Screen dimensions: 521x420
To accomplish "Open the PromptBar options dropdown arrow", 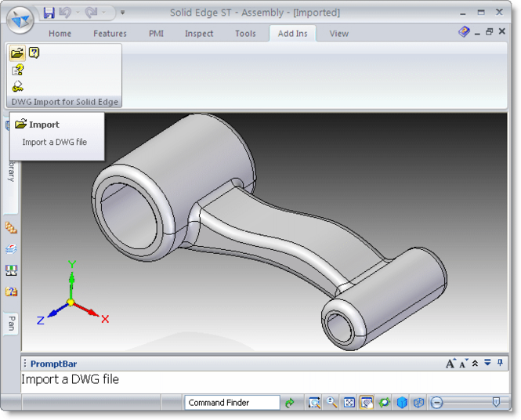I will (x=487, y=363).
